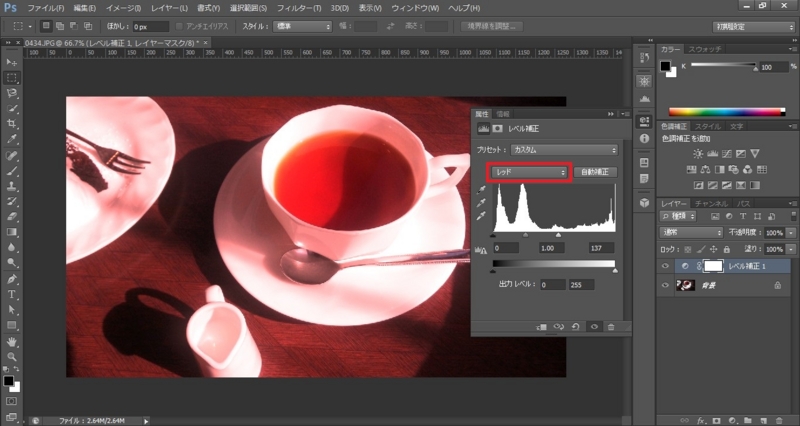Click the highlight input value 137
The width and height of the screenshot is (800, 426).
point(601,248)
